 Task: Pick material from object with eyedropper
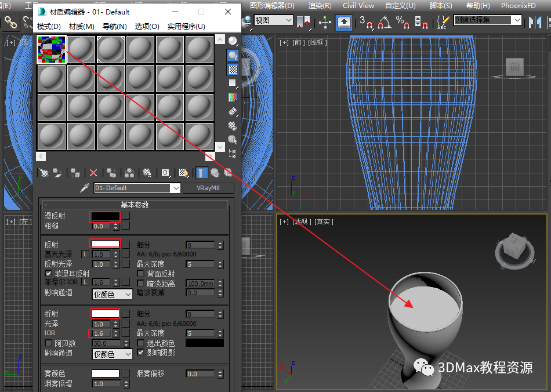click(84, 188)
